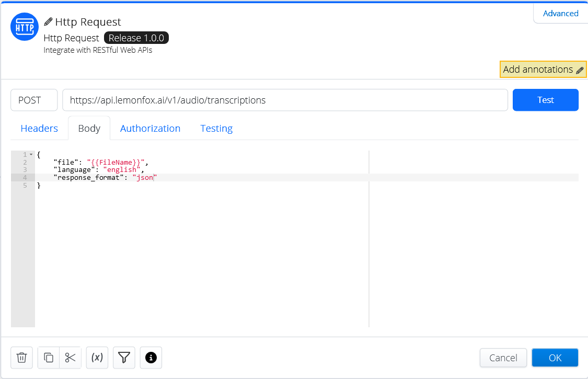Image resolution: width=588 pixels, height=379 pixels.
Task: Click the Add annotations button
Action: pyautogui.click(x=543, y=70)
